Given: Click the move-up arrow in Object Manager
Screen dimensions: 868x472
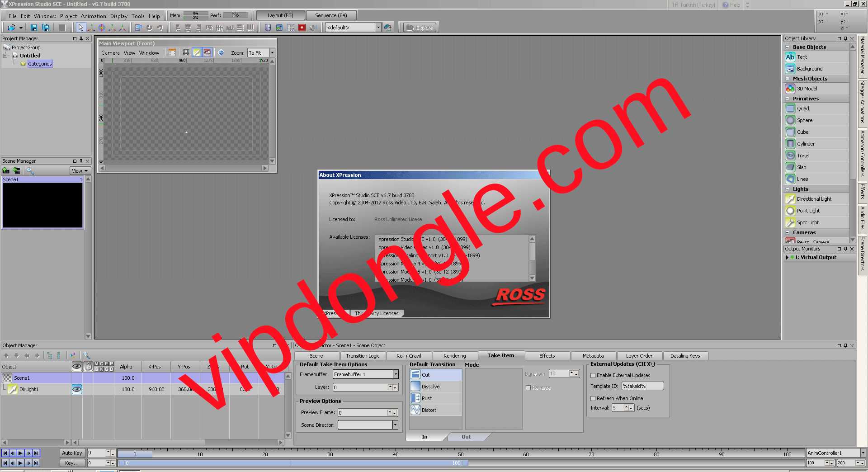Looking at the screenshot, I should [x=7, y=355].
